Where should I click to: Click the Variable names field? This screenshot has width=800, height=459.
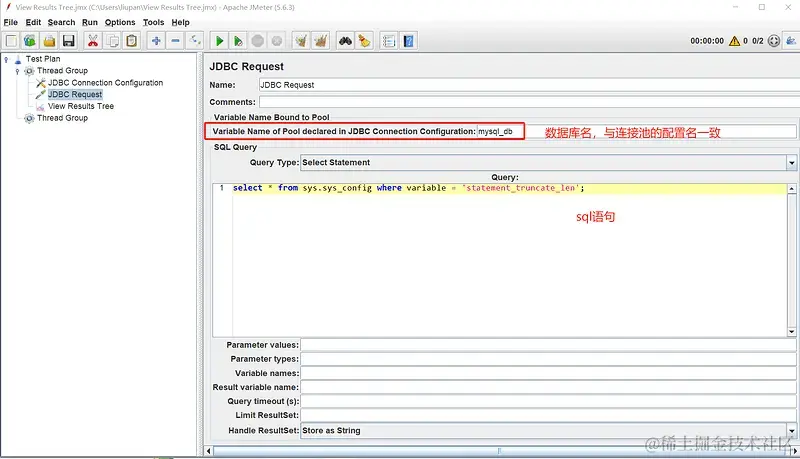tap(548, 373)
